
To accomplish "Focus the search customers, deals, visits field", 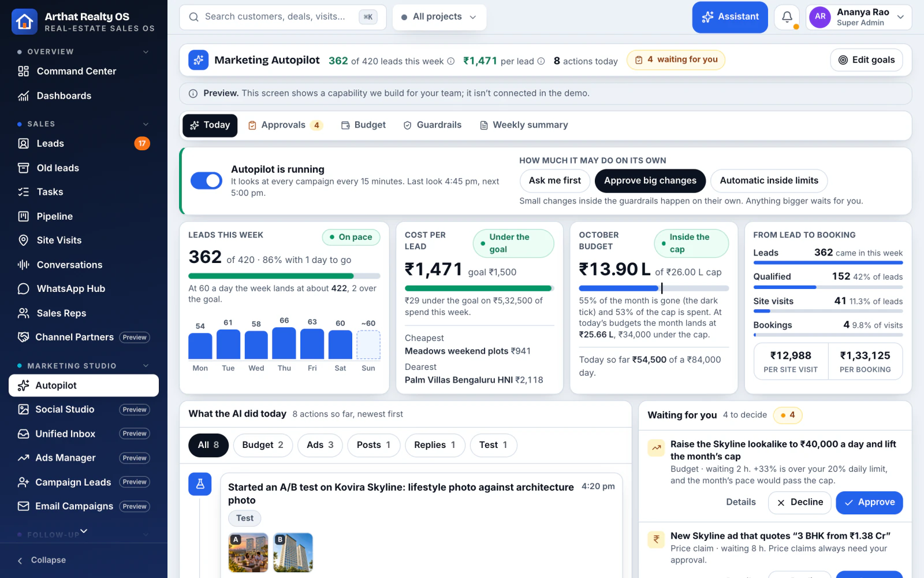I will 283,17.
